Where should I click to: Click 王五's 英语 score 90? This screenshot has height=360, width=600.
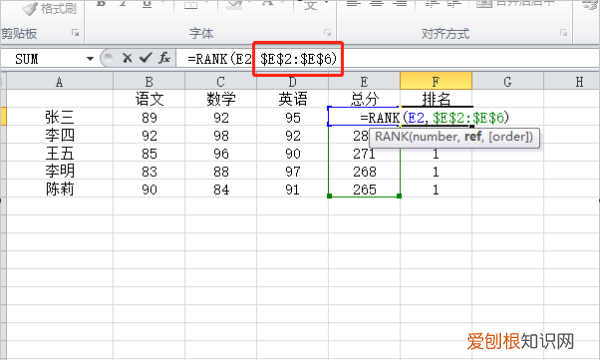tap(292, 153)
